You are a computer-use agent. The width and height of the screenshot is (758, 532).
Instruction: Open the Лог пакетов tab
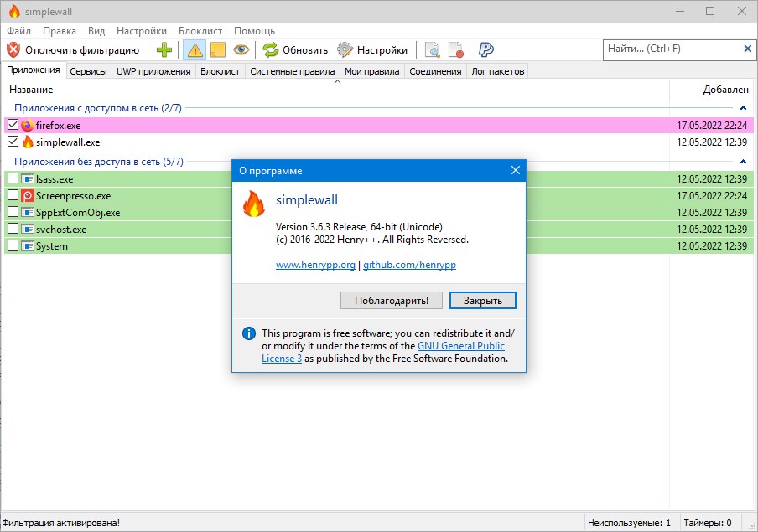[498, 71]
